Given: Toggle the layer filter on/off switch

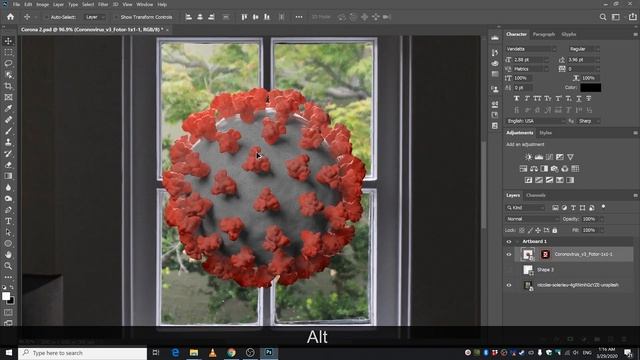Looking at the screenshot, I should click(x=603, y=207).
